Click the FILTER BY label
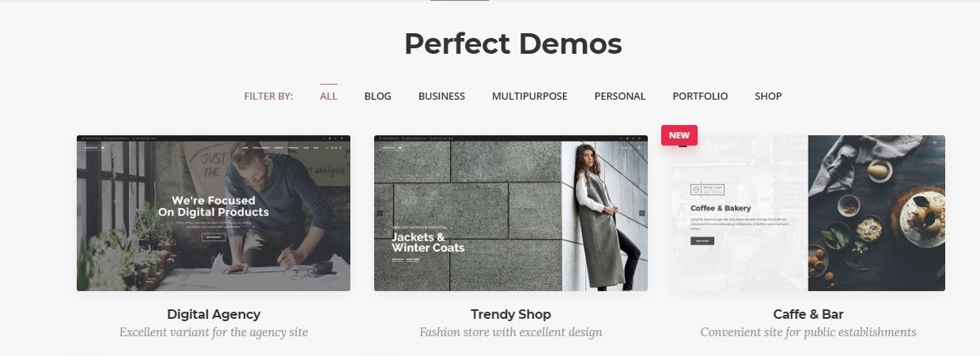The image size is (980, 356). click(268, 97)
